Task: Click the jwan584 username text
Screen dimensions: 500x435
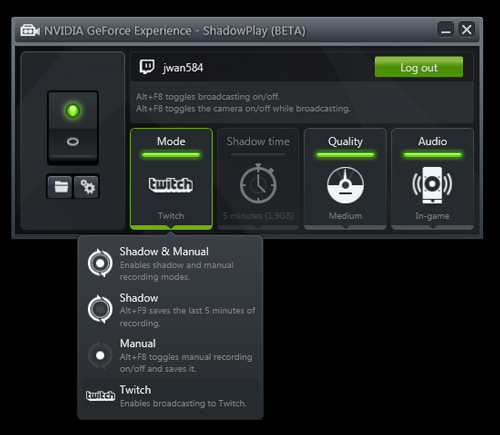Action: pyautogui.click(x=183, y=68)
